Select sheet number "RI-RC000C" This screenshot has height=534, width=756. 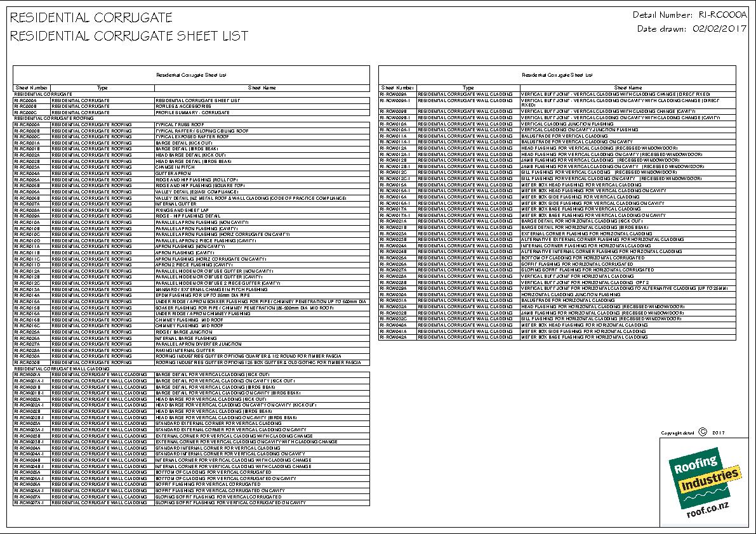pos(25,113)
